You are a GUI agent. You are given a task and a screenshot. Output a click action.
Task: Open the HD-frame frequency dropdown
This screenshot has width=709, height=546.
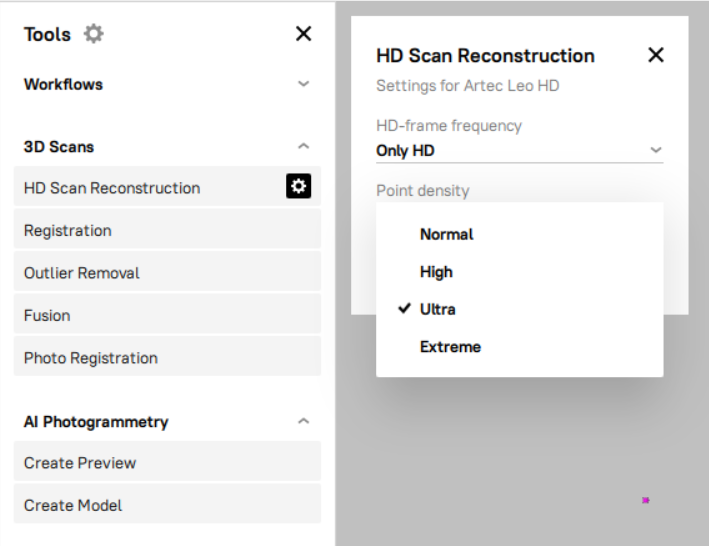pos(520,151)
